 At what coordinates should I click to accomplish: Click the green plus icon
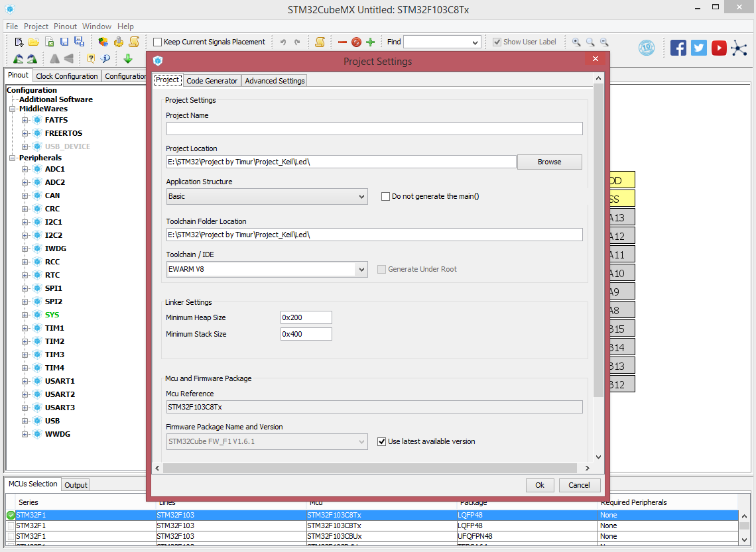(370, 42)
